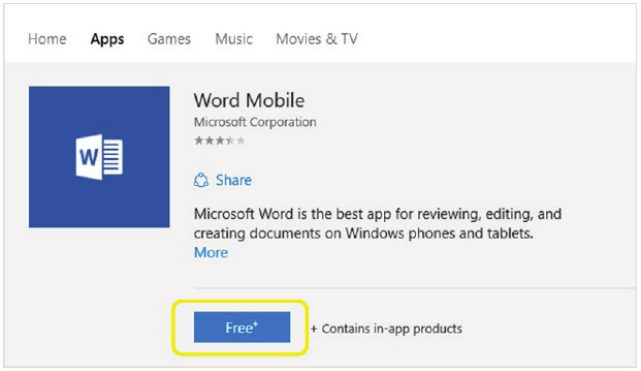Image resolution: width=641 pixels, height=371 pixels.
Task: Go to the Games tab
Action: (x=169, y=39)
